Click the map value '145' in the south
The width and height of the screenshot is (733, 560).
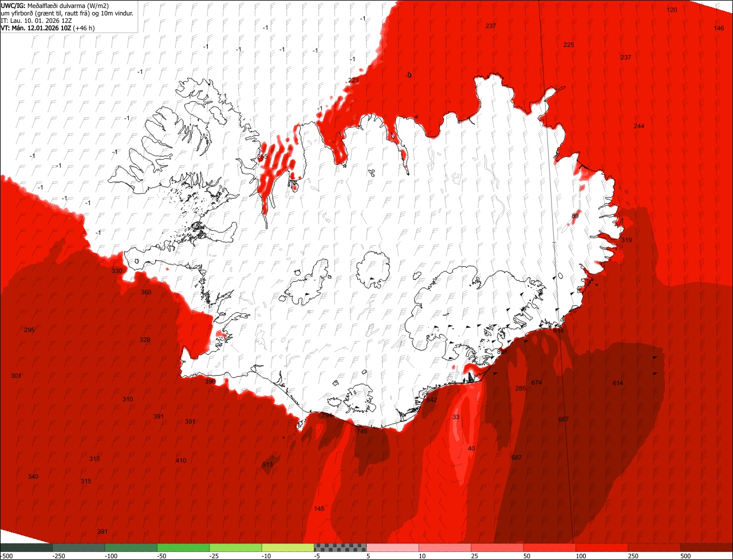(x=320, y=508)
